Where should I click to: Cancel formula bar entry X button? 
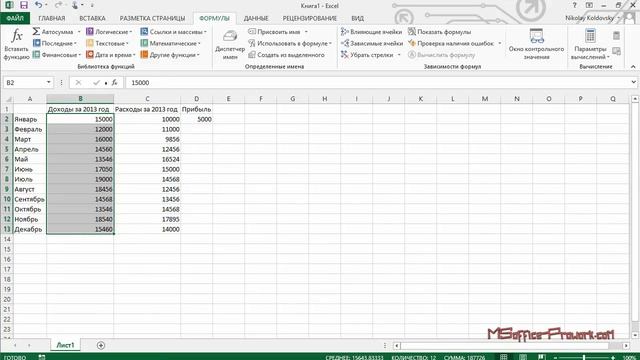[x=78, y=82]
